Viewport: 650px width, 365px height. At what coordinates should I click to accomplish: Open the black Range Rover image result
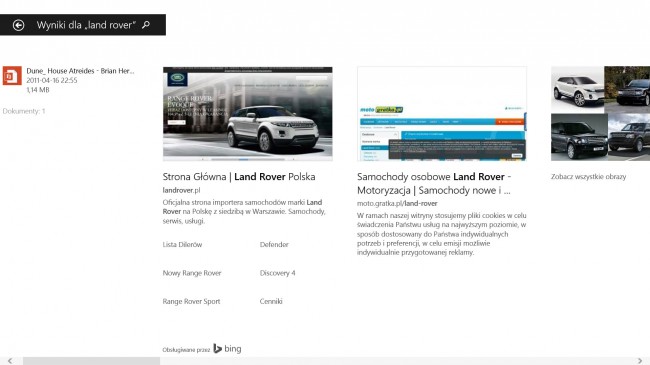(x=579, y=137)
